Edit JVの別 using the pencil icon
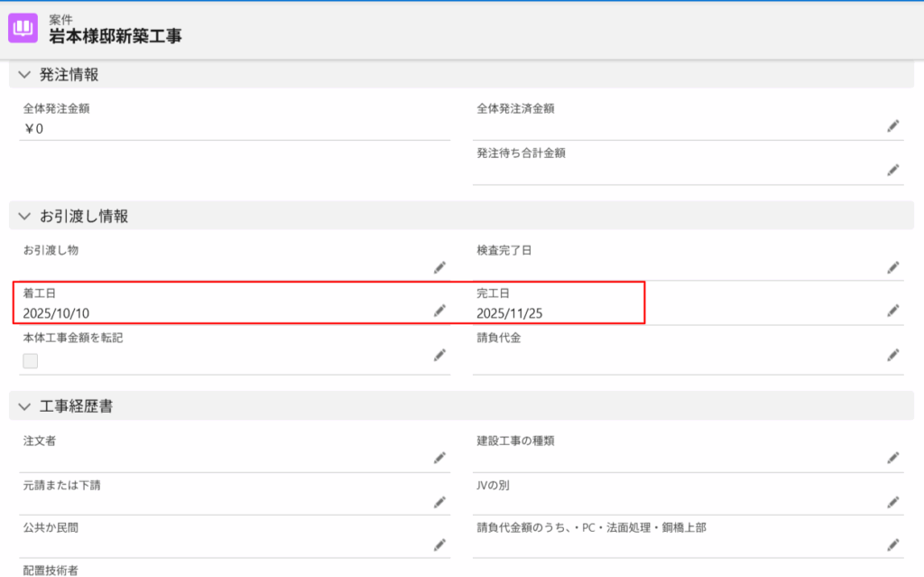Image resolution: width=924 pixels, height=577 pixels. [x=892, y=502]
